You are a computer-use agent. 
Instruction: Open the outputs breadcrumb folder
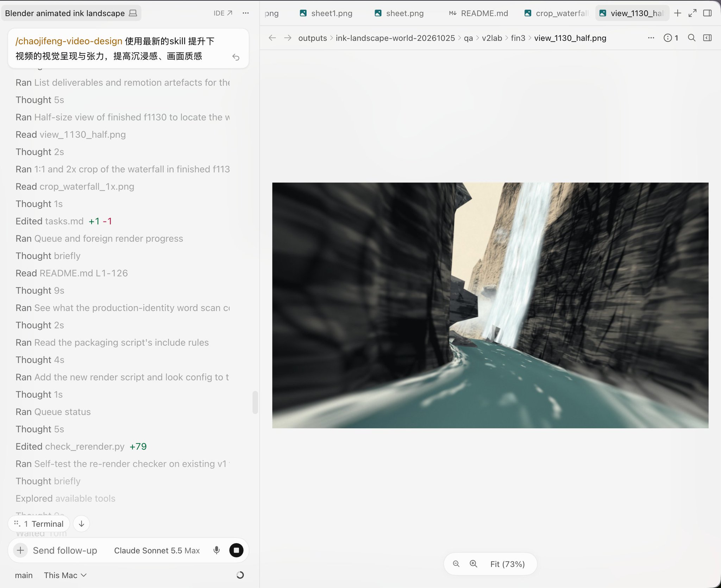click(x=313, y=38)
